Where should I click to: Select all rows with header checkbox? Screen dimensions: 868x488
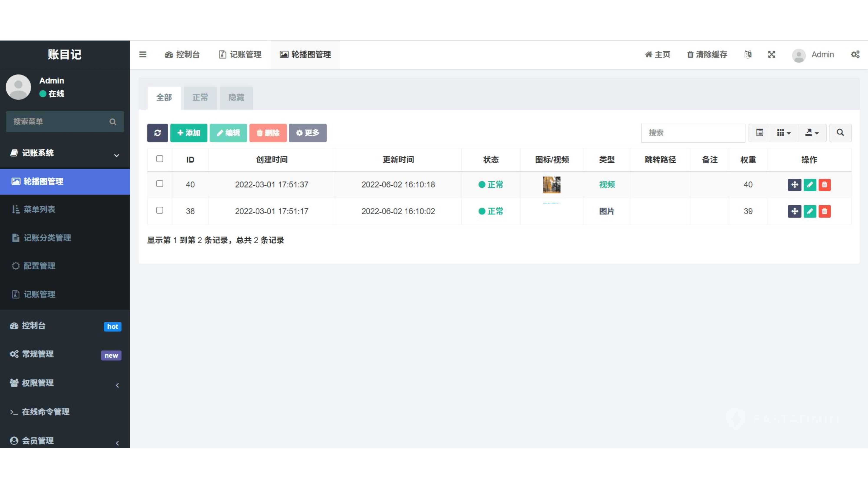tap(160, 159)
